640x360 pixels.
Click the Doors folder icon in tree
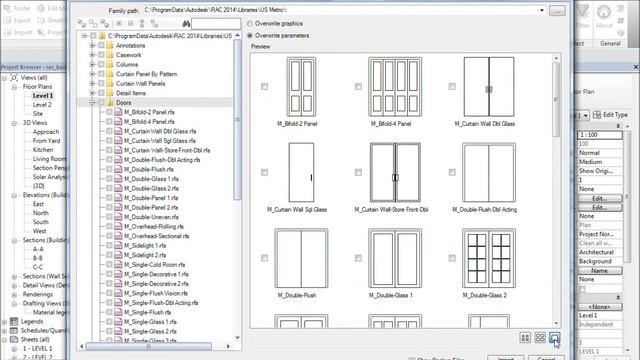110,102
